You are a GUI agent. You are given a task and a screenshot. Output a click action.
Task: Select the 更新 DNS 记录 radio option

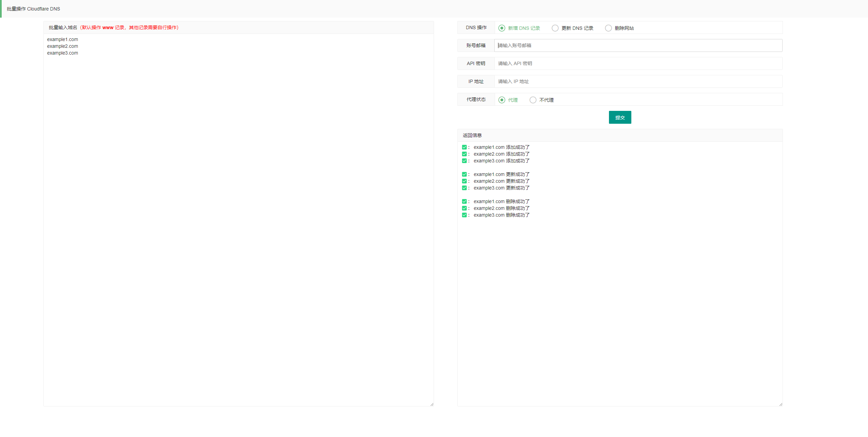tap(572, 28)
